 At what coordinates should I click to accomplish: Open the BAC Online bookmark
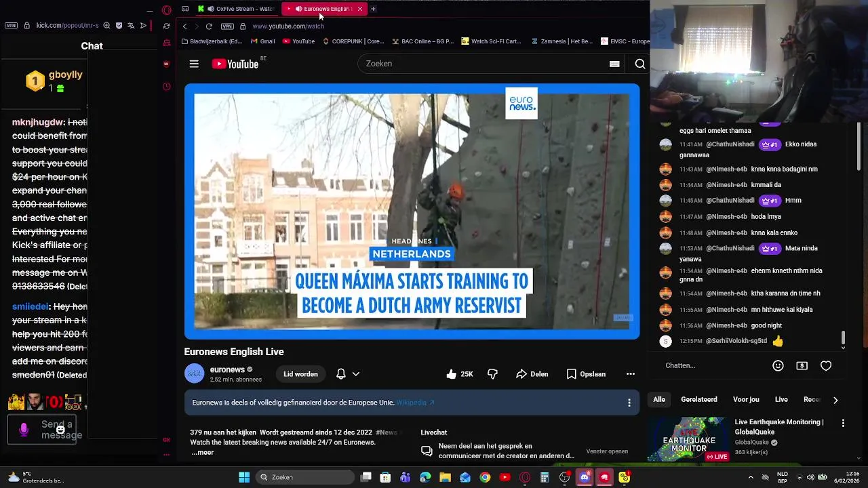tap(422, 41)
